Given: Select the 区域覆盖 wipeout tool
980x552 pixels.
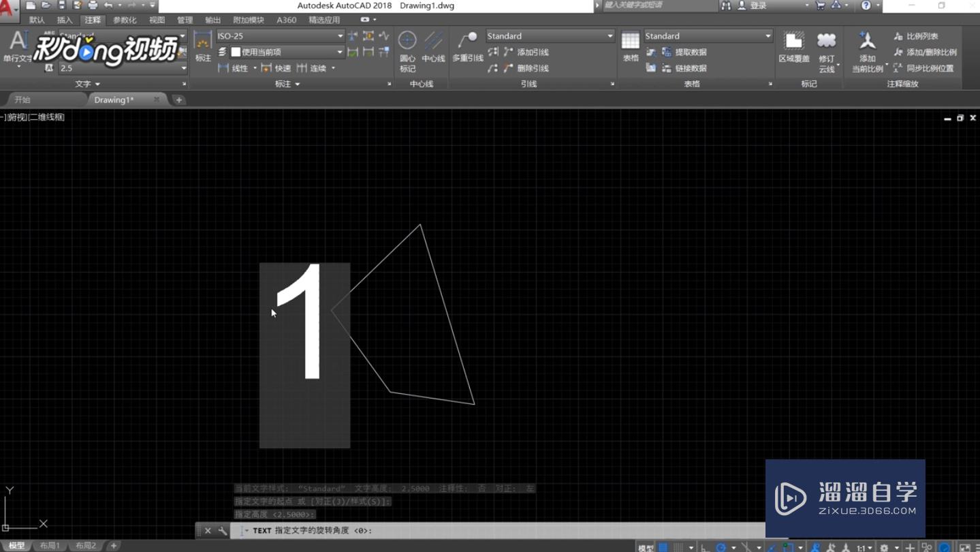Looking at the screenshot, I should (x=794, y=46).
